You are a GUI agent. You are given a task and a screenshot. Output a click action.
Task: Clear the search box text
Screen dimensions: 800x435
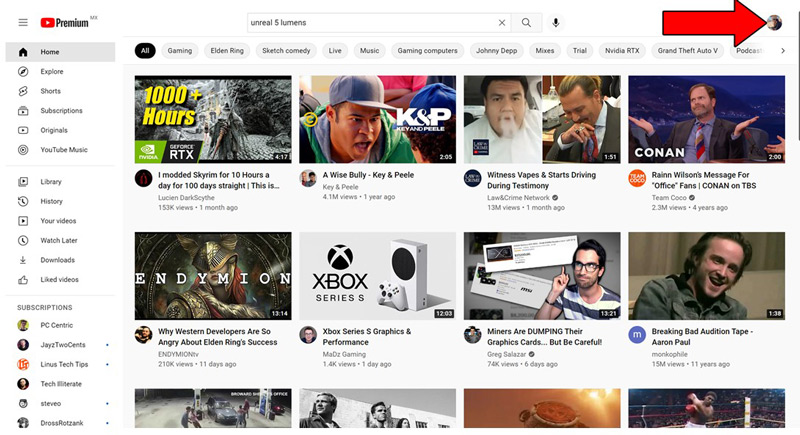coord(502,22)
